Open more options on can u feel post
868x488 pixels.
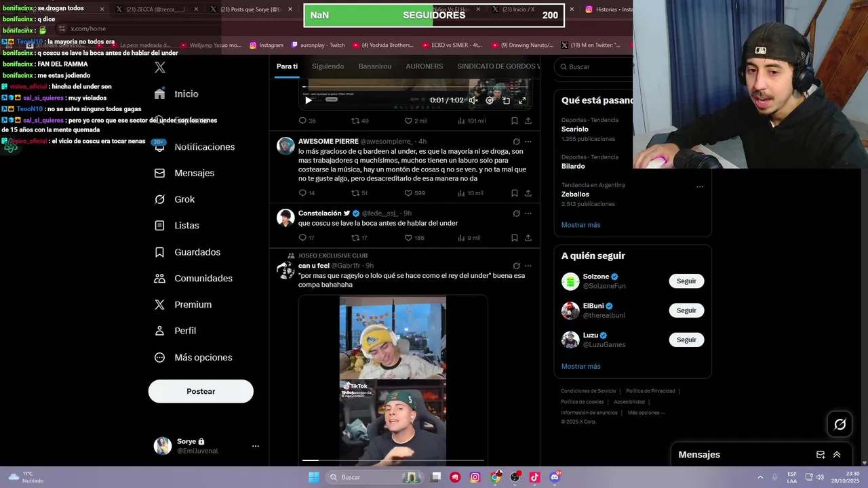pyautogui.click(x=528, y=266)
